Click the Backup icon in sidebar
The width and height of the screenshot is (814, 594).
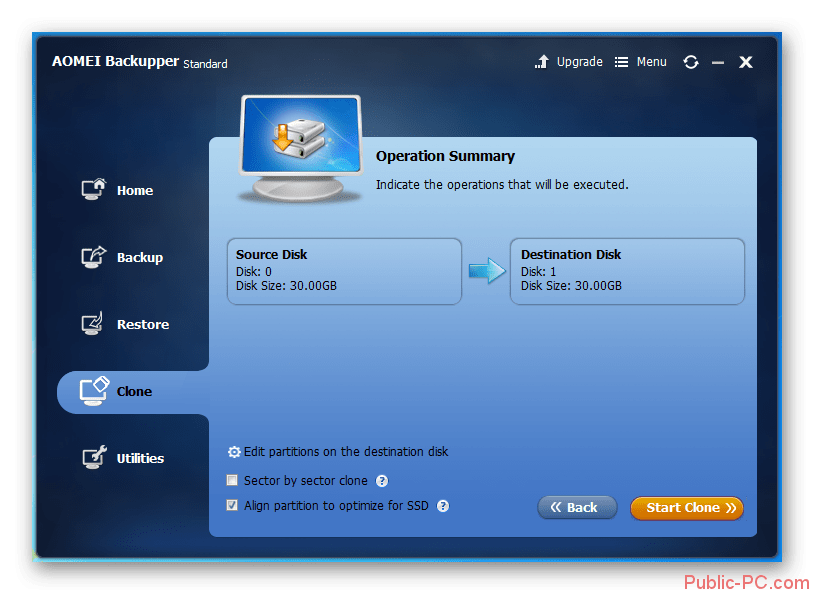[x=93, y=256]
